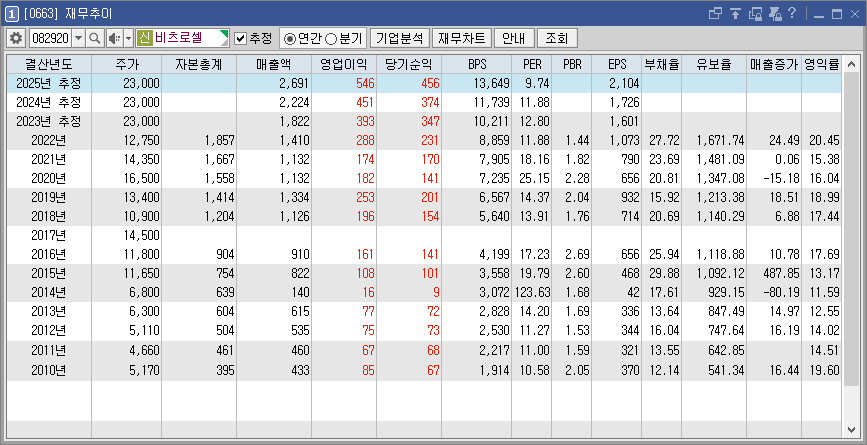Select the 2020년 row label

click(49, 179)
